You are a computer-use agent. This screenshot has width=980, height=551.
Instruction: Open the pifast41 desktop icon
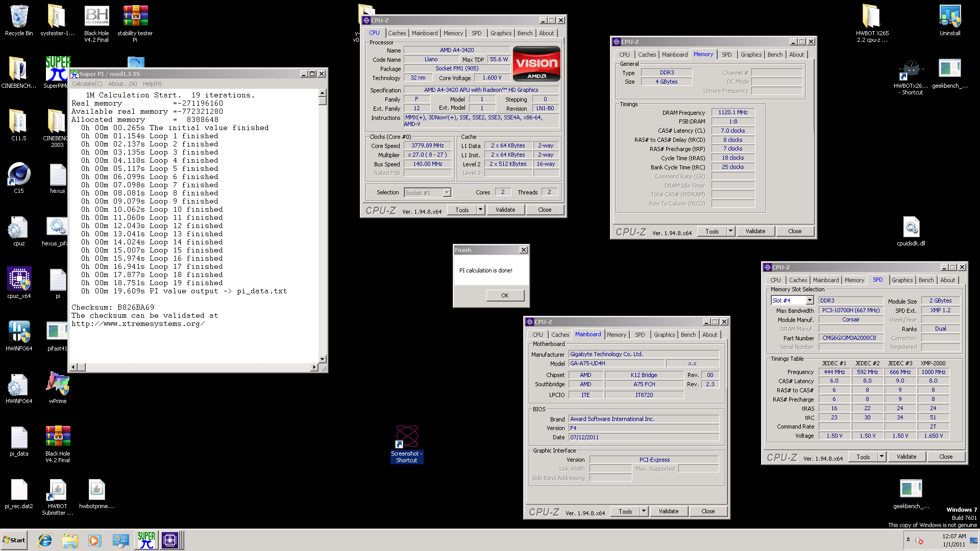click(x=58, y=336)
